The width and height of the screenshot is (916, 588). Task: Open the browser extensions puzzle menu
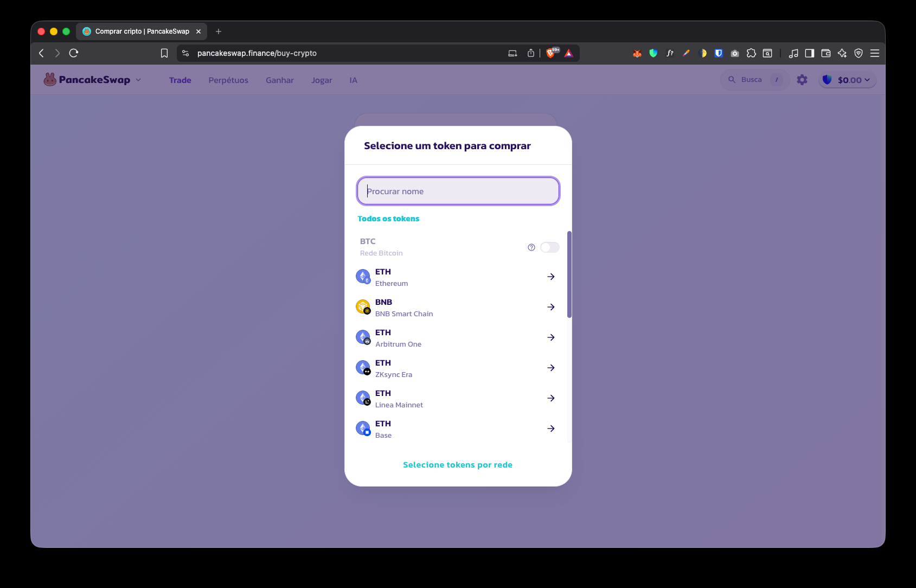751,53
